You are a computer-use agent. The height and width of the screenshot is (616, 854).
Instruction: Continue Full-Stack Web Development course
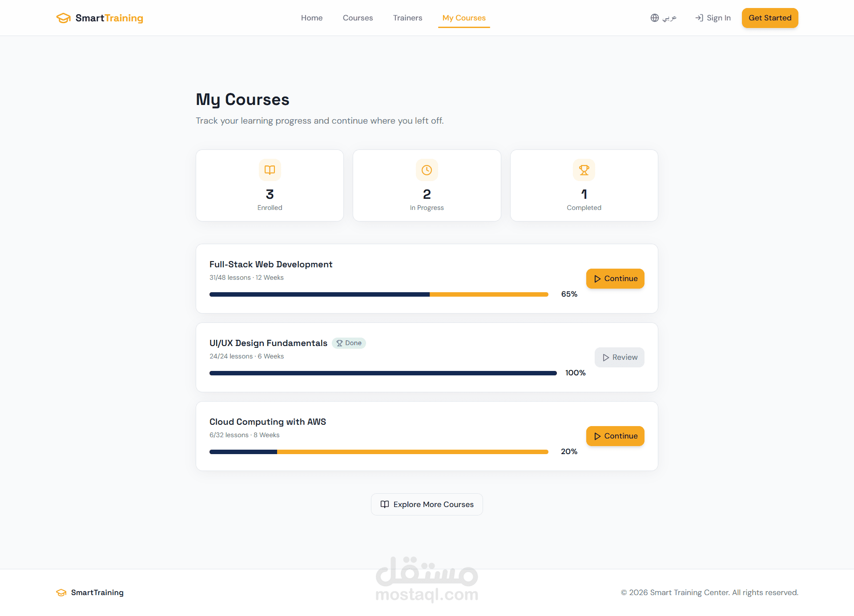click(x=615, y=278)
